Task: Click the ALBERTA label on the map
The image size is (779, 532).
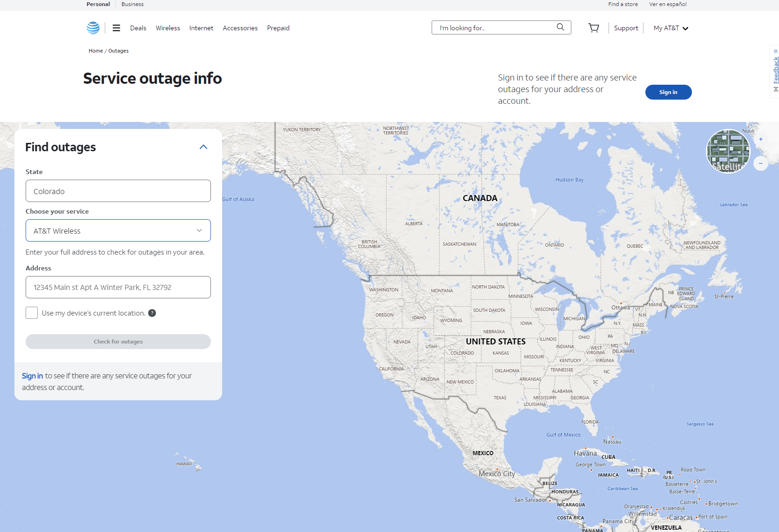Action: click(414, 224)
